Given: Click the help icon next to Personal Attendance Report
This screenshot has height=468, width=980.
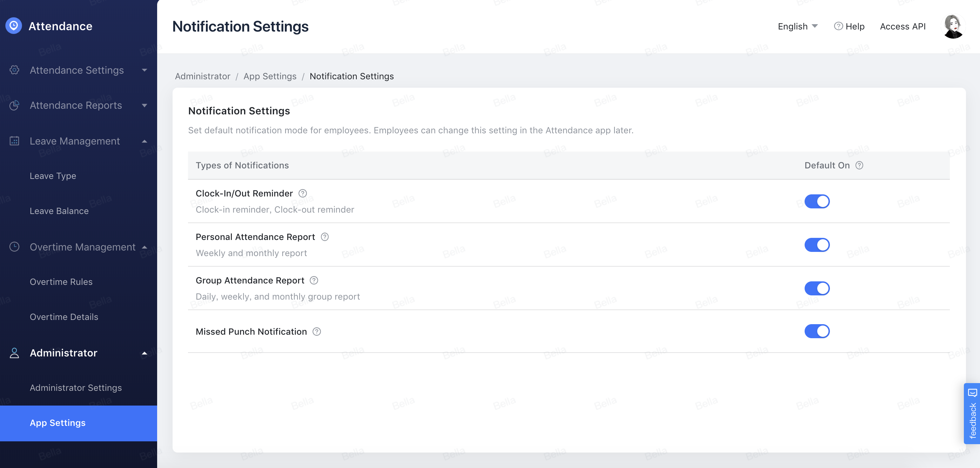Looking at the screenshot, I should 324,237.
